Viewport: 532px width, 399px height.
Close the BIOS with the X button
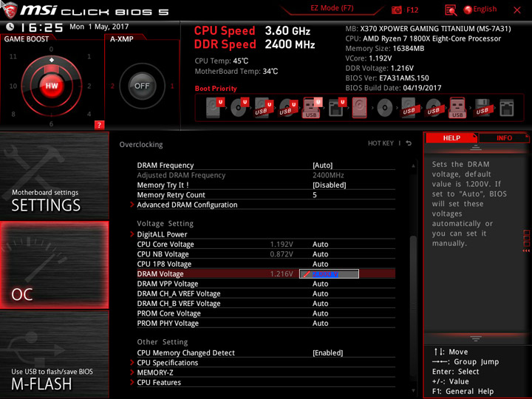point(517,10)
